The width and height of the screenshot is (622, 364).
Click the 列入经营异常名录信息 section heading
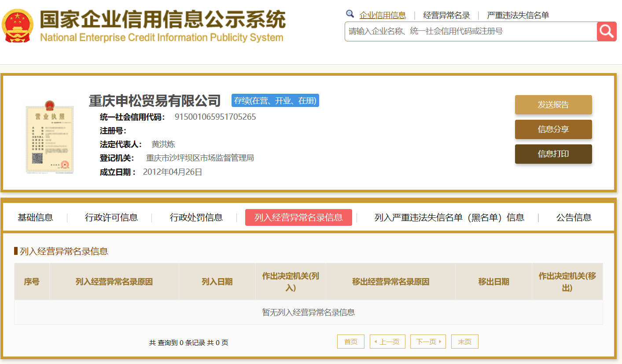64,251
